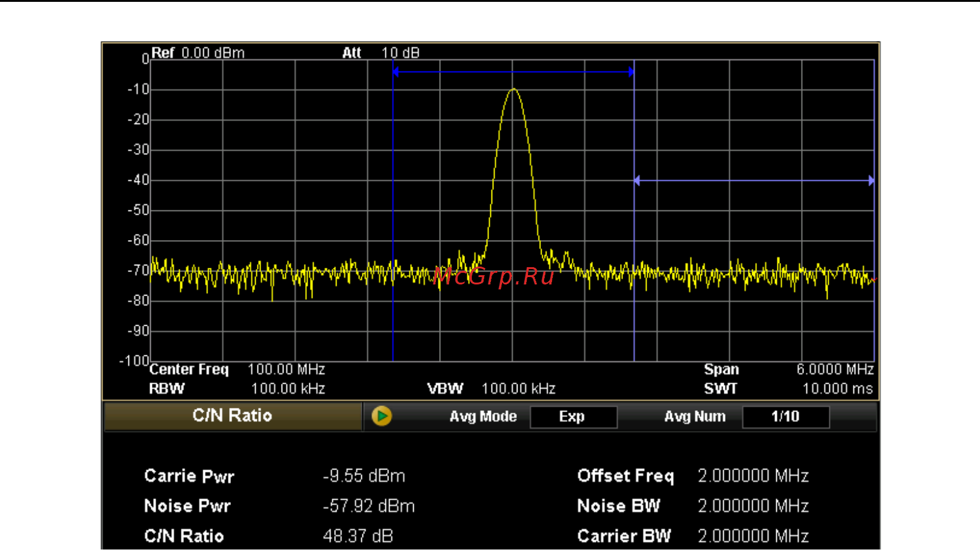Click the RBW 100.00 kHz value

[x=288, y=389]
